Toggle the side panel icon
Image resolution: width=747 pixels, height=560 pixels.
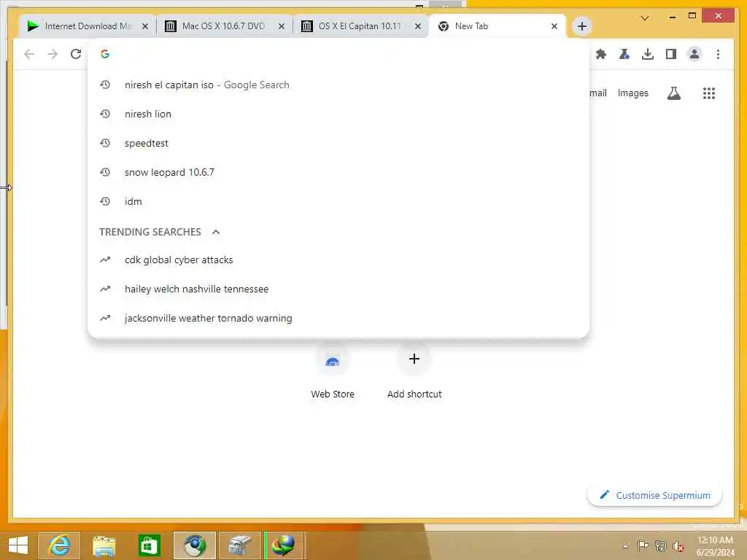[x=671, y=54]
